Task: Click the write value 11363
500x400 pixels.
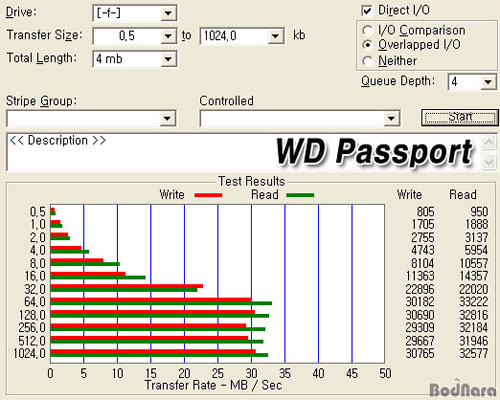Action: pyautogui.click(x=420, y=276)
